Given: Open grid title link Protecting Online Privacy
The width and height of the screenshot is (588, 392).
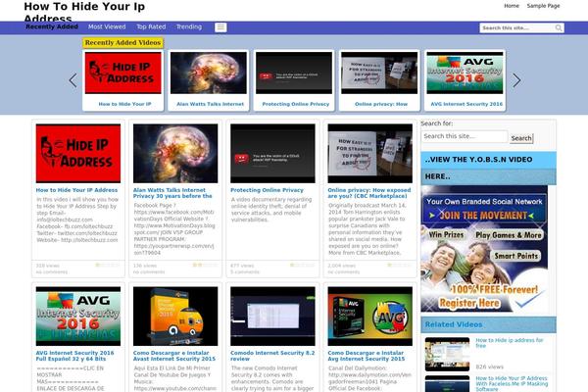Looking at the screenshot, I should coord(267,190).
